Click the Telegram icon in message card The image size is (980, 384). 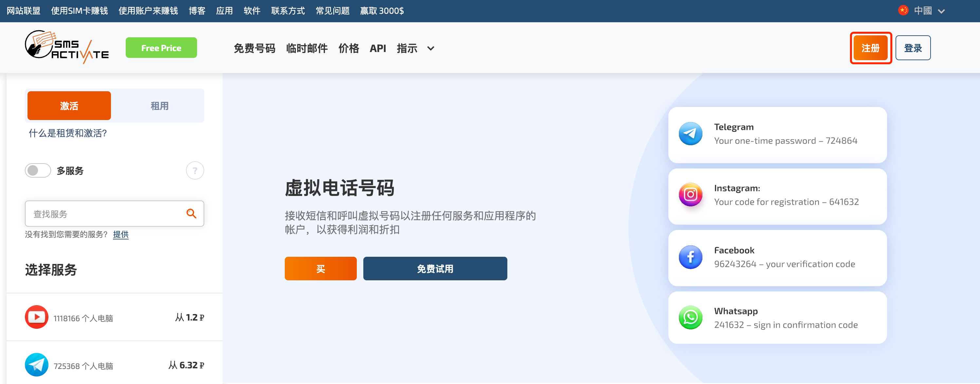pos(691,133)
